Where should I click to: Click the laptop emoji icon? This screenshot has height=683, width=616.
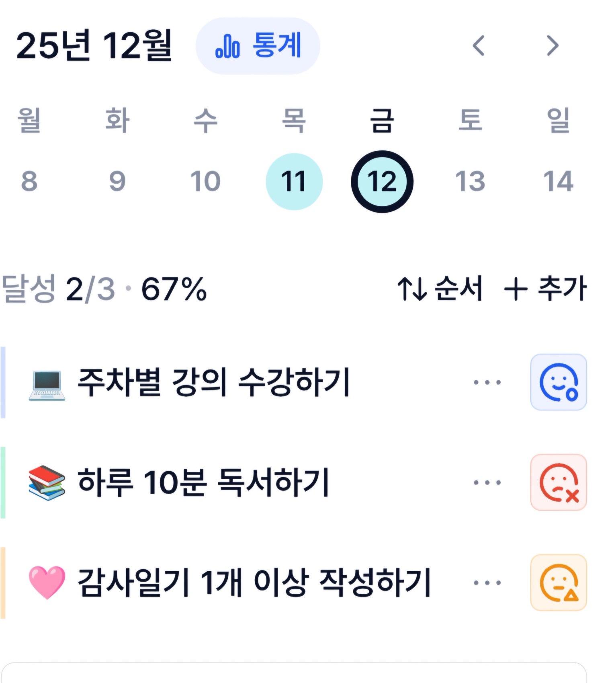(47, 384)
